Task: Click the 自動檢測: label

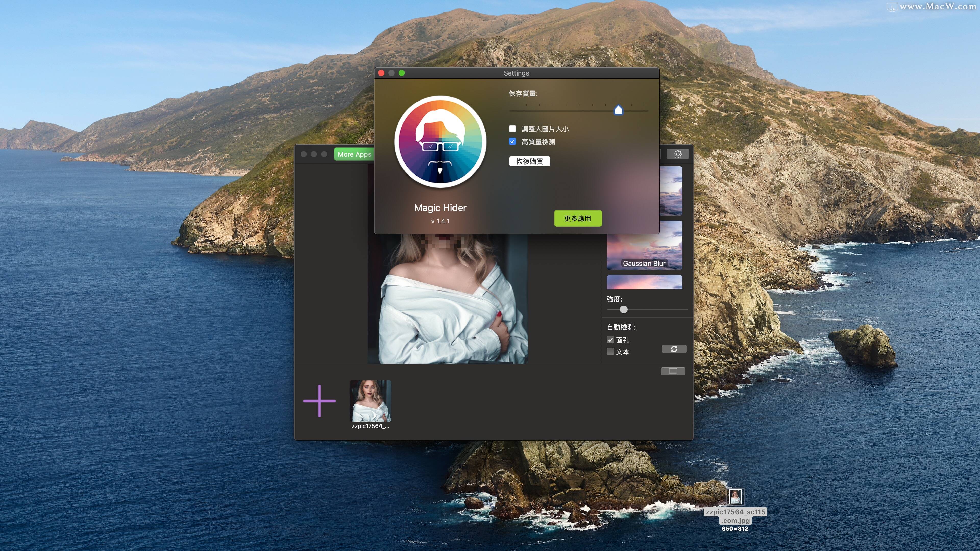Action: point(621,327)
